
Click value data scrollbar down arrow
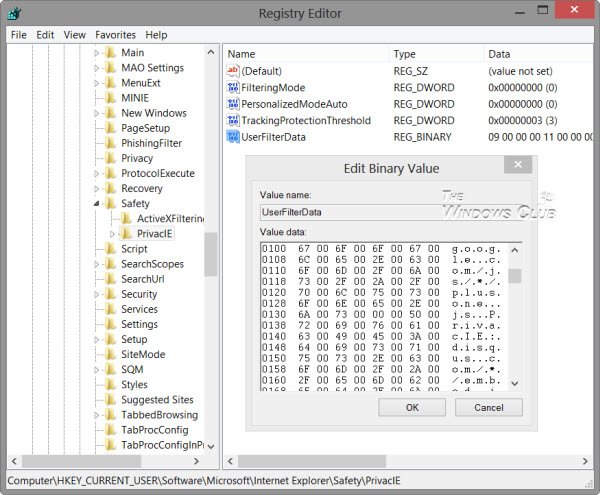coord(515,383)
